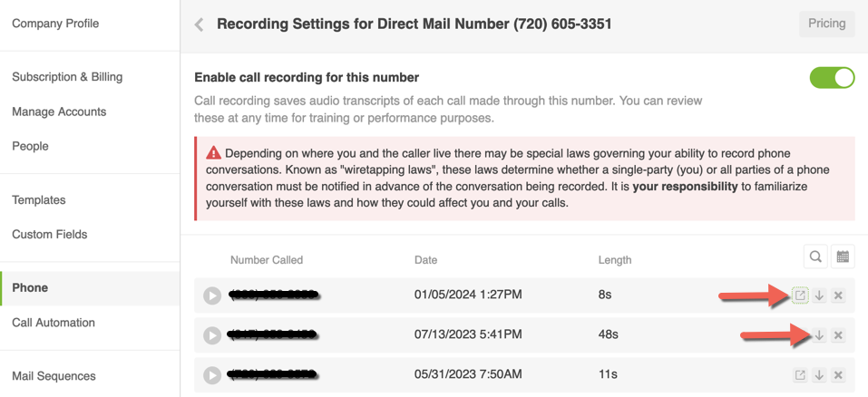Click the Pricing button
This screenshot has height=397, width=868.
(826, 24)
